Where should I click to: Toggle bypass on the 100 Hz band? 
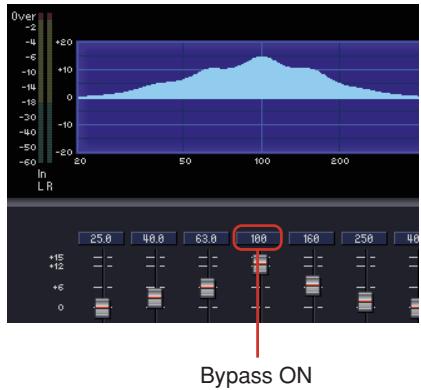[258, 239]
